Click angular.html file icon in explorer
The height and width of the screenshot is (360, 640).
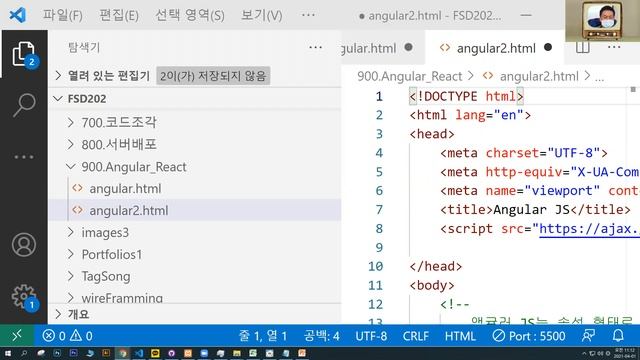(x=77, y=188)
